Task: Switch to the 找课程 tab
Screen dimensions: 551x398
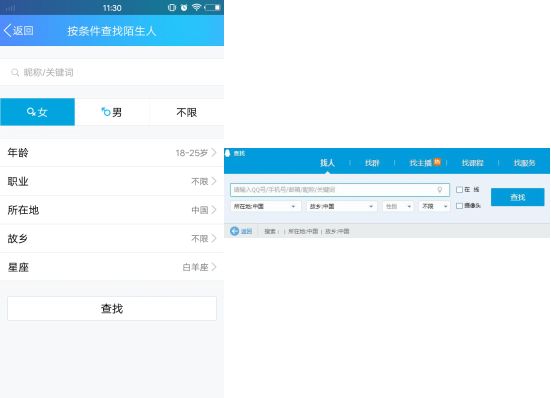Action: [x=472, y=163]
